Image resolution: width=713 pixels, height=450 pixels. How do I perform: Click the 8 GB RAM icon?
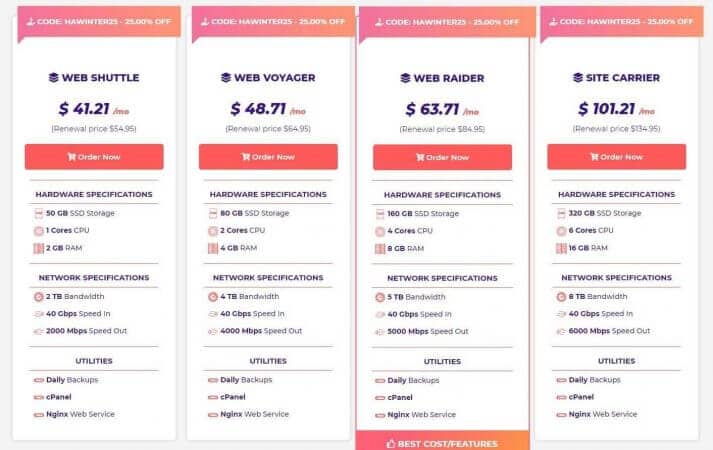[x=380, y=249]
